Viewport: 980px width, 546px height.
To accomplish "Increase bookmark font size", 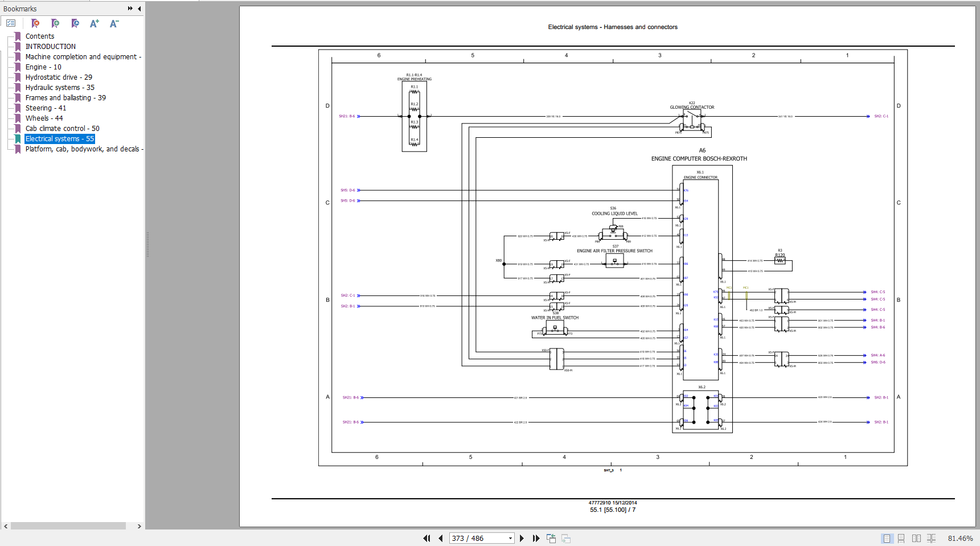I will [95, 23].
